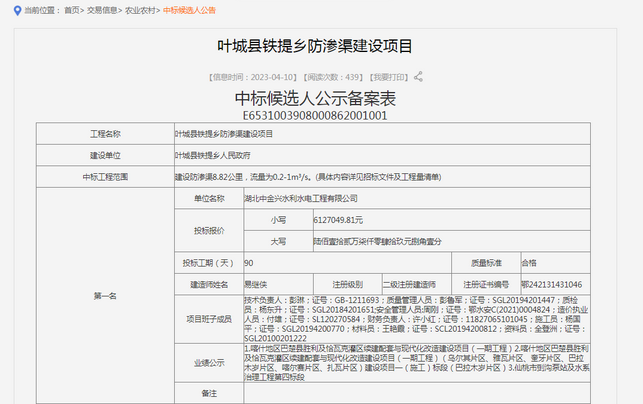Click the location pin icon in breadcrumb
Image resolution: width=643 pixels, height=404 pixels.
click(16, 9)
